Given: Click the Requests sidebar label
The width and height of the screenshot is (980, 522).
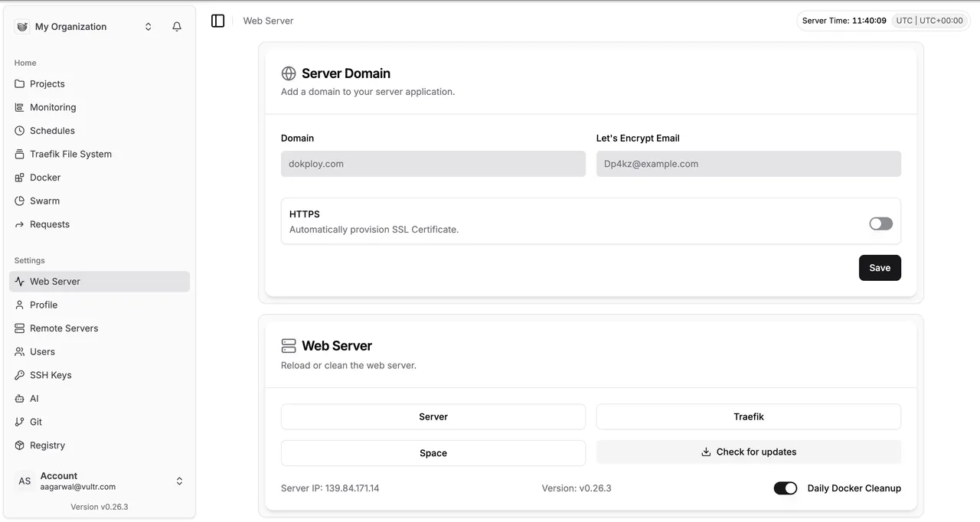Looking at the screenshot, I should 50,224.
